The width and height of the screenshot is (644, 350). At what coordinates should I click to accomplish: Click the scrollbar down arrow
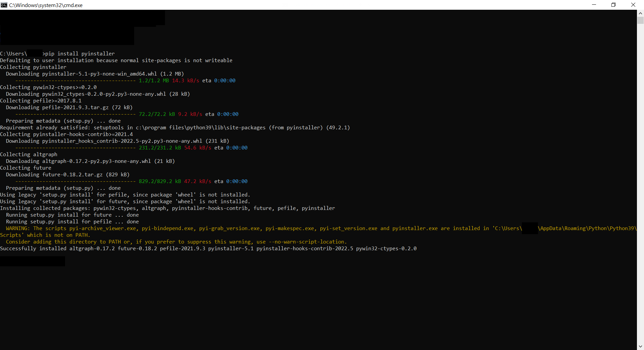(x=640, y=346)
